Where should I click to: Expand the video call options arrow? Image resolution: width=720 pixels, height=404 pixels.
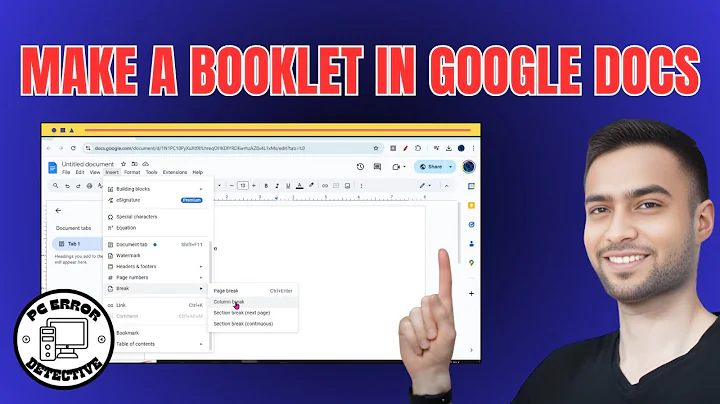pos(405,167)
